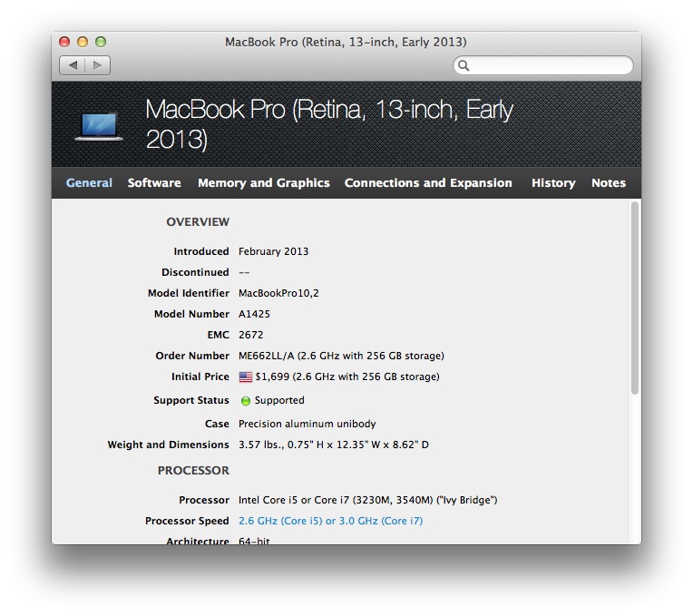693x616 pixels.
Task: Click the 'Order Number' label
Action: pos(192,356)
